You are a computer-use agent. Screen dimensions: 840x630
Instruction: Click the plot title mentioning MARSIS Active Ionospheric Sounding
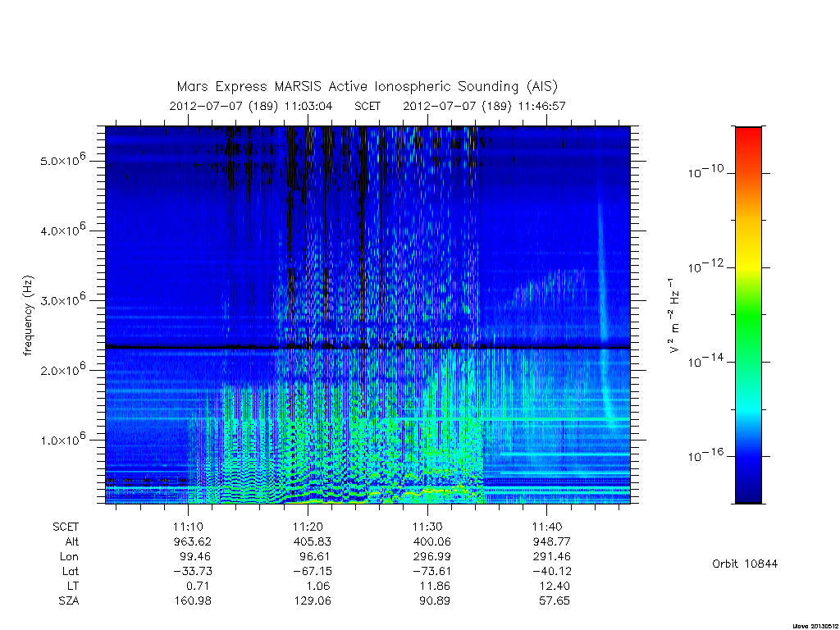(x=367, y=87)
